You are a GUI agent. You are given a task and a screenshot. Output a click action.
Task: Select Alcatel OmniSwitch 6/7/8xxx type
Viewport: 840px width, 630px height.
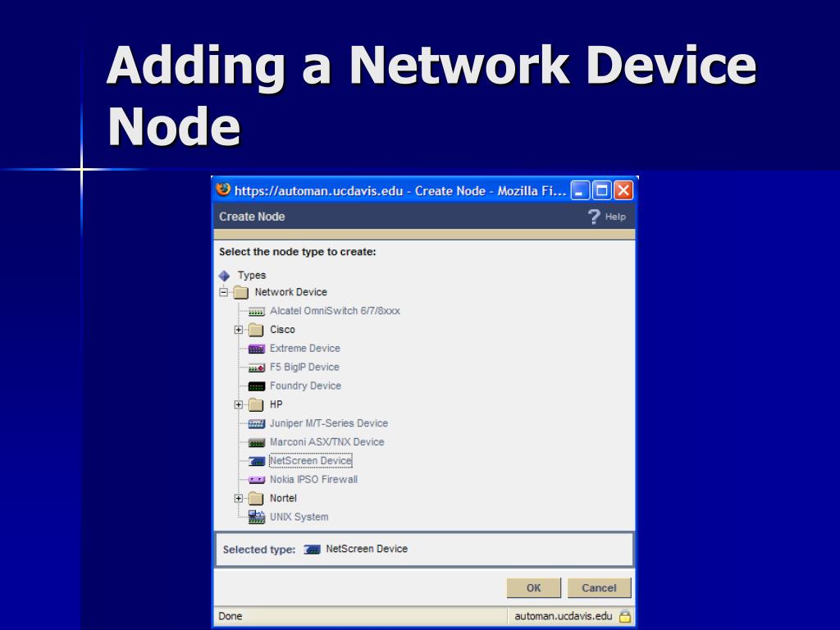coord(335,311)
